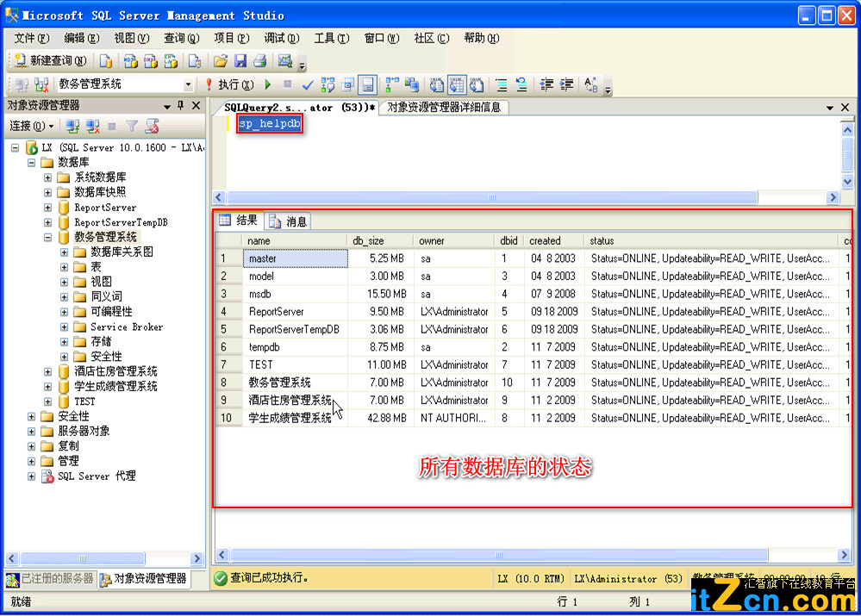This screenshot has height=616, width=861.
Task: Click the Parse checkmark icon
Action: (x=308, y=84)
